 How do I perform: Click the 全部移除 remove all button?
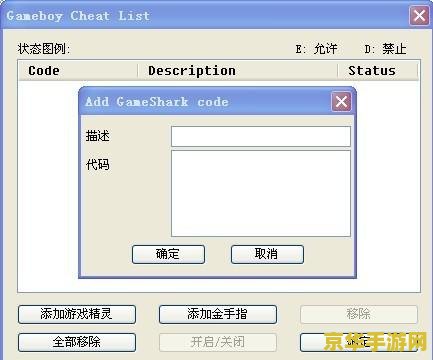click(x=77, y=342)
